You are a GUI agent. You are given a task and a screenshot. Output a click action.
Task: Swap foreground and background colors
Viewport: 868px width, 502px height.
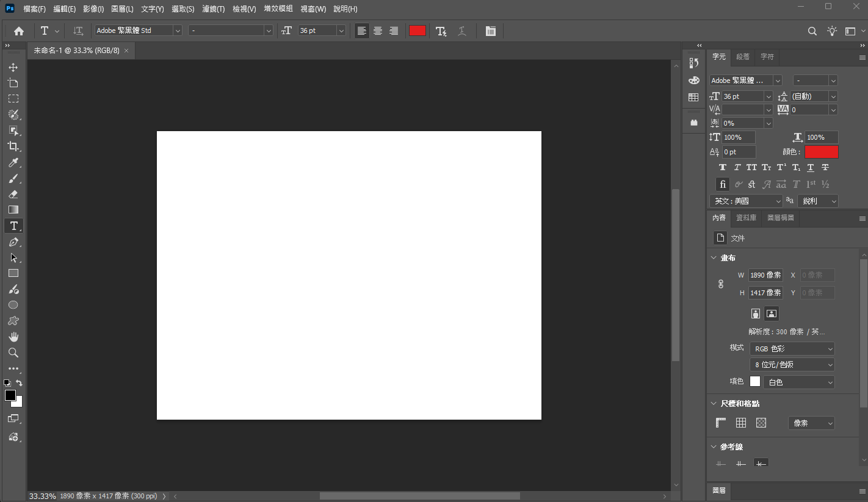tap(20, 383)
